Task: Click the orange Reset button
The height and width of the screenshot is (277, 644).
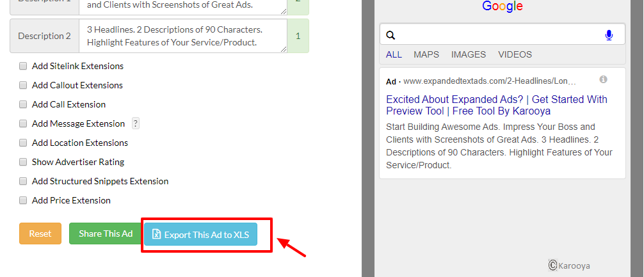Action: pyautogui.click(x=40, y=233)
